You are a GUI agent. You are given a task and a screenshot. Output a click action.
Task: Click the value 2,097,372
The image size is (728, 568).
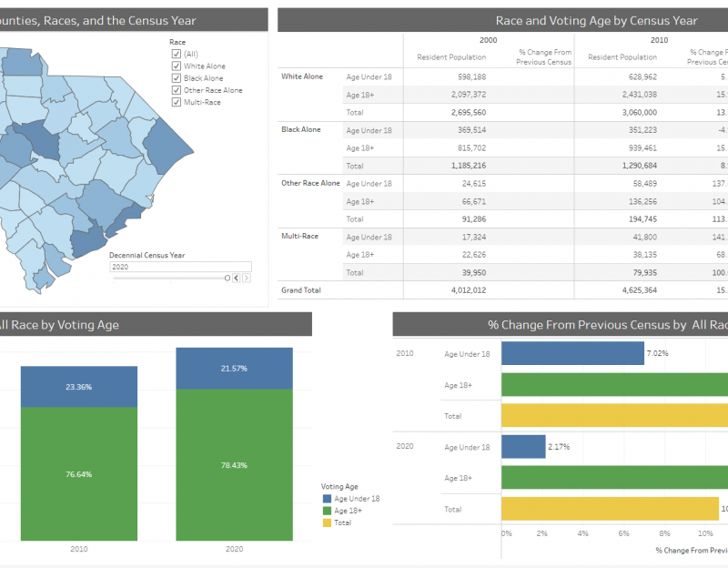pyautogui.click(x=469, y=95)
